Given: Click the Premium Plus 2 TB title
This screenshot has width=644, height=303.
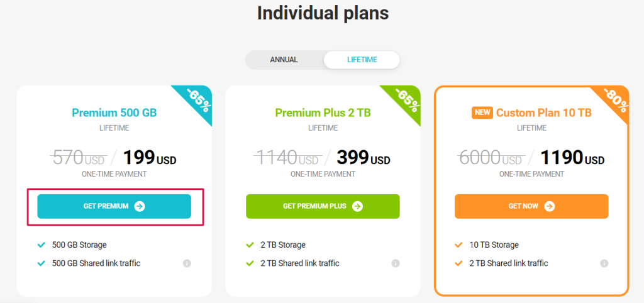Looking at the screenshot, I should click(x=323, y=113).
